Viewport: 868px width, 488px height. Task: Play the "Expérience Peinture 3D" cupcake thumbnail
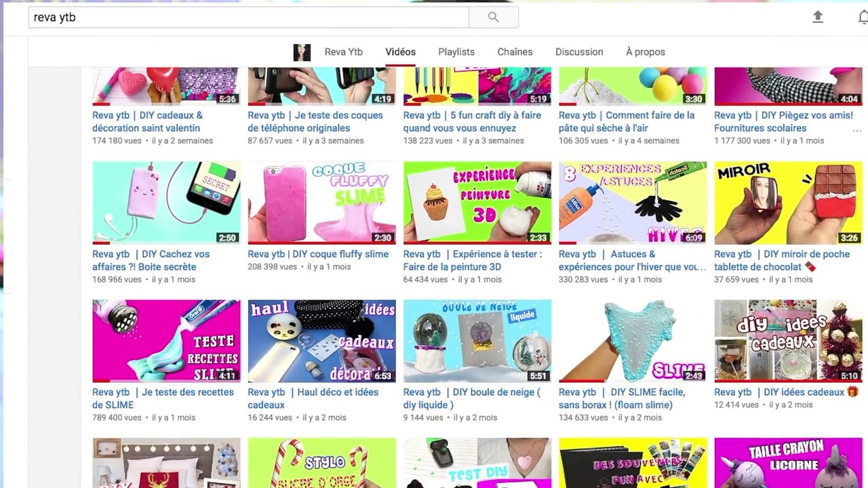coord(477,203)
